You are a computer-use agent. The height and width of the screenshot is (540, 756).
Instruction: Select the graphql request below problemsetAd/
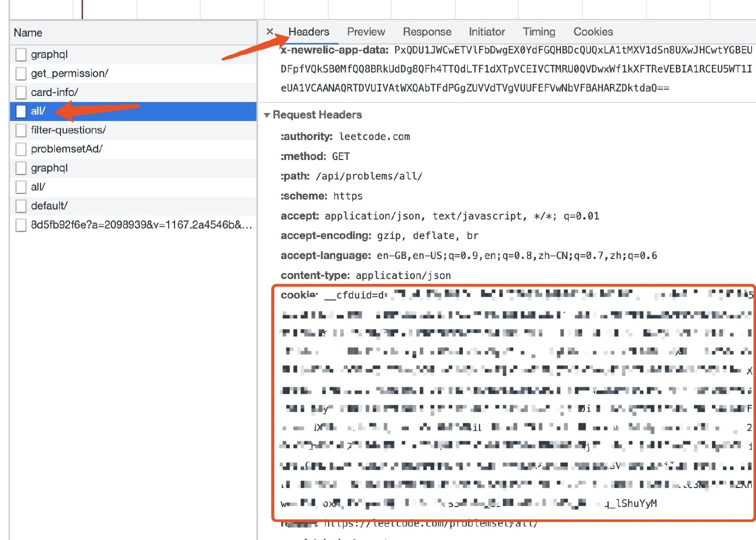point(133,168)
